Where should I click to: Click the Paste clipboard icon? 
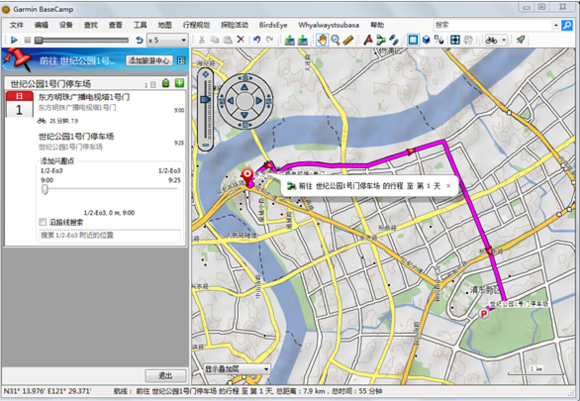(x=227, y=40)
